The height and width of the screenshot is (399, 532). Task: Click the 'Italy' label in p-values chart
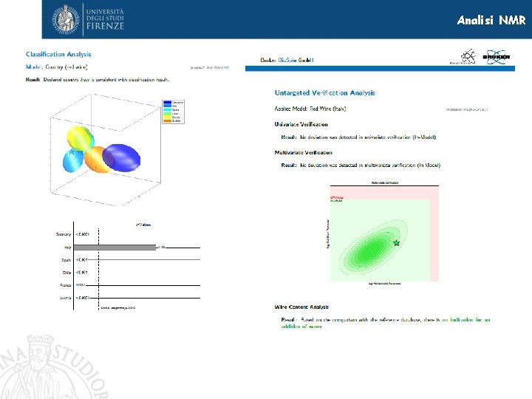67,248
